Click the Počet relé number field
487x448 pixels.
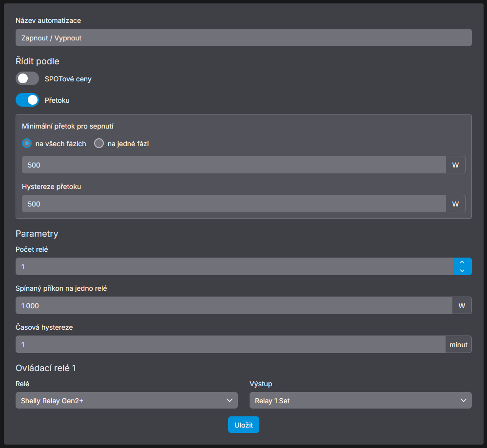(234, 266)
